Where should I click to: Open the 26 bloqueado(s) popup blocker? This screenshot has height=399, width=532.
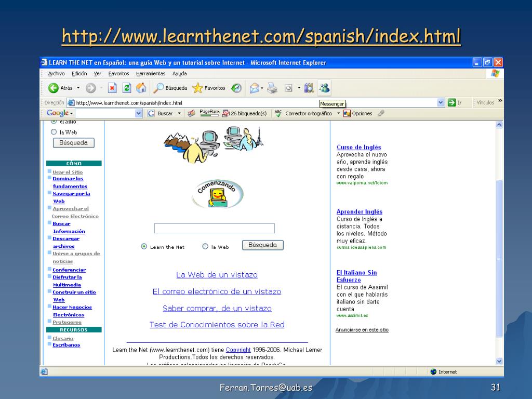point(244,113)
